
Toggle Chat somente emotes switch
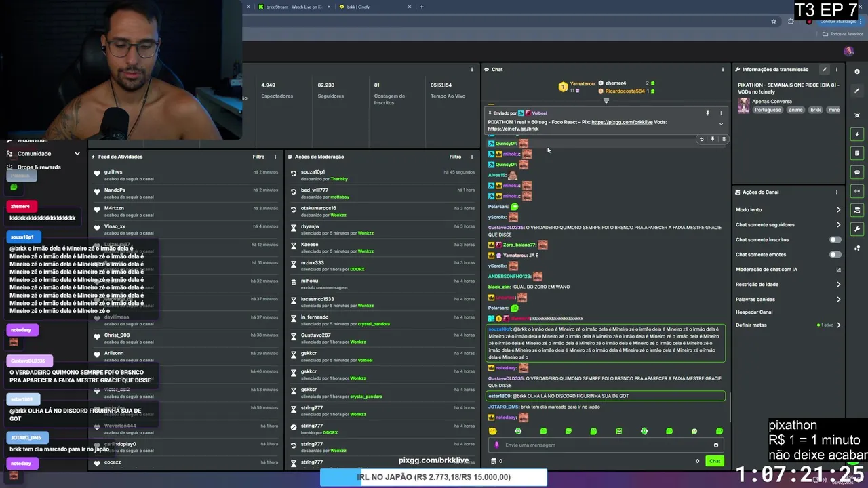pos(835,254)
